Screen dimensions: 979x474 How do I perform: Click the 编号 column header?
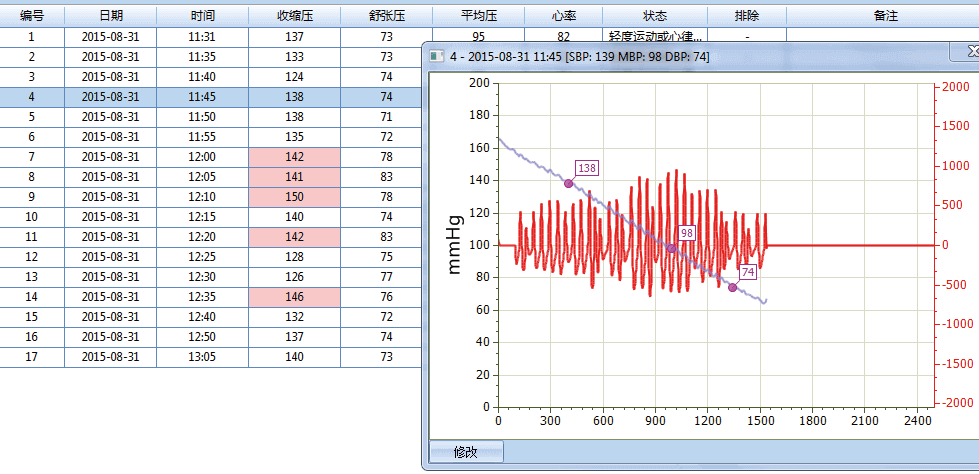(32, 17)
